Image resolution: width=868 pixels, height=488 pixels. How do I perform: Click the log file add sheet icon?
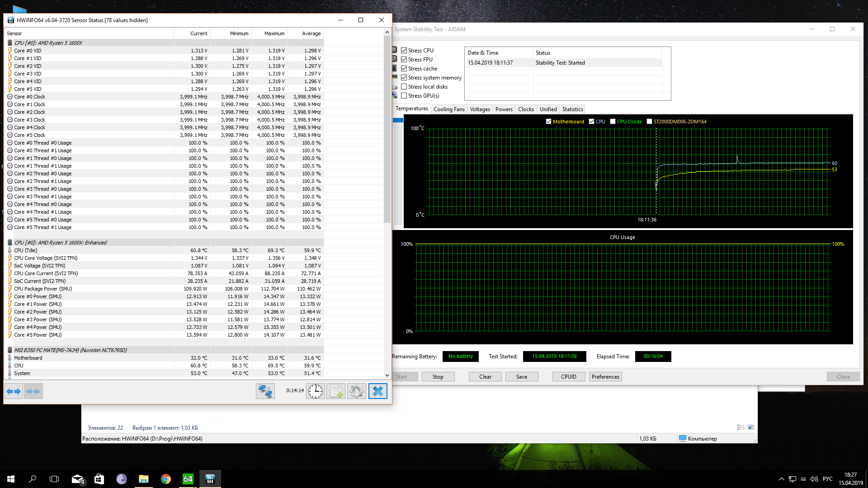[x=336, y=391]
